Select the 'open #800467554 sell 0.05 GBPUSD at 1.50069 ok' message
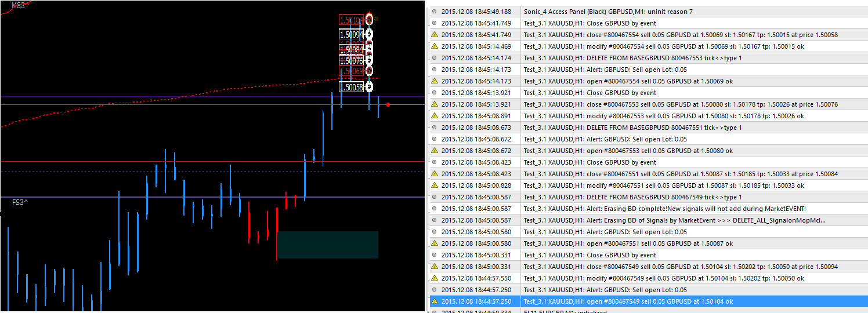Image resolution: width=868 pixels, height=313 pixels. click(628, 81)
